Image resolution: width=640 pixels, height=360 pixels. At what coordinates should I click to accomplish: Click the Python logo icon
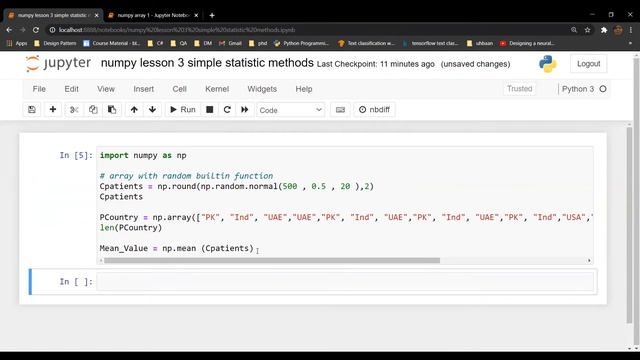coord(547,64)
